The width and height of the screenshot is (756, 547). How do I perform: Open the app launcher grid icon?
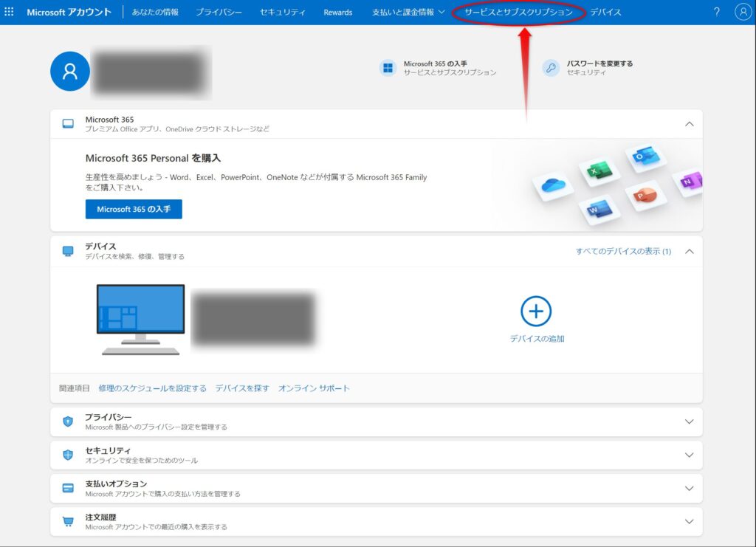10,12
